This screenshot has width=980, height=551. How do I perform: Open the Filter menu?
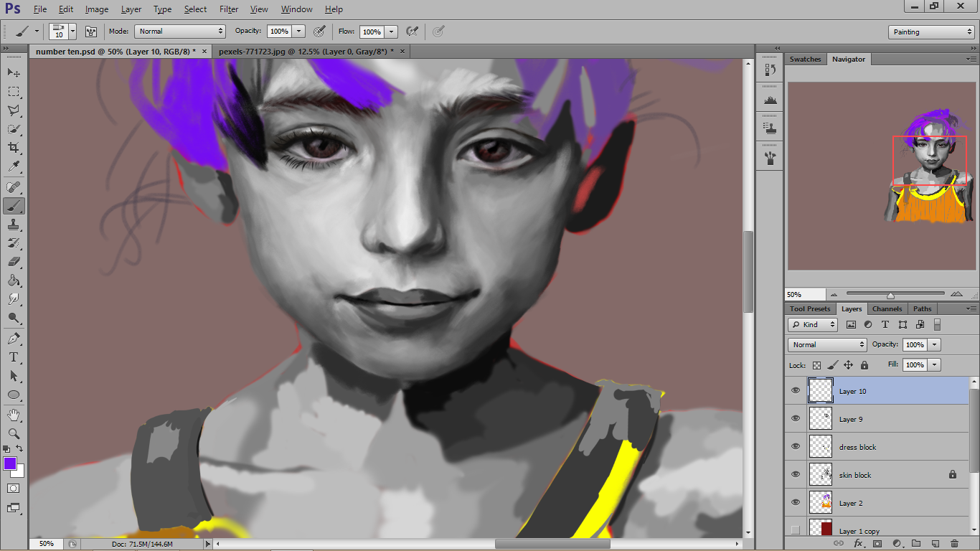point(229,9)
